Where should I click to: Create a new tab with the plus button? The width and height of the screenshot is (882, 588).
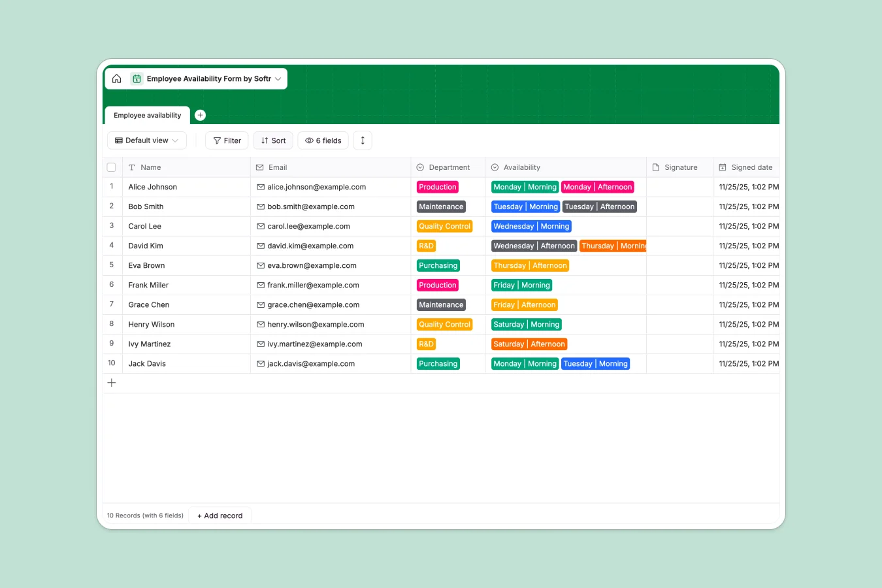pyautogui.click(x=200, y=114)
